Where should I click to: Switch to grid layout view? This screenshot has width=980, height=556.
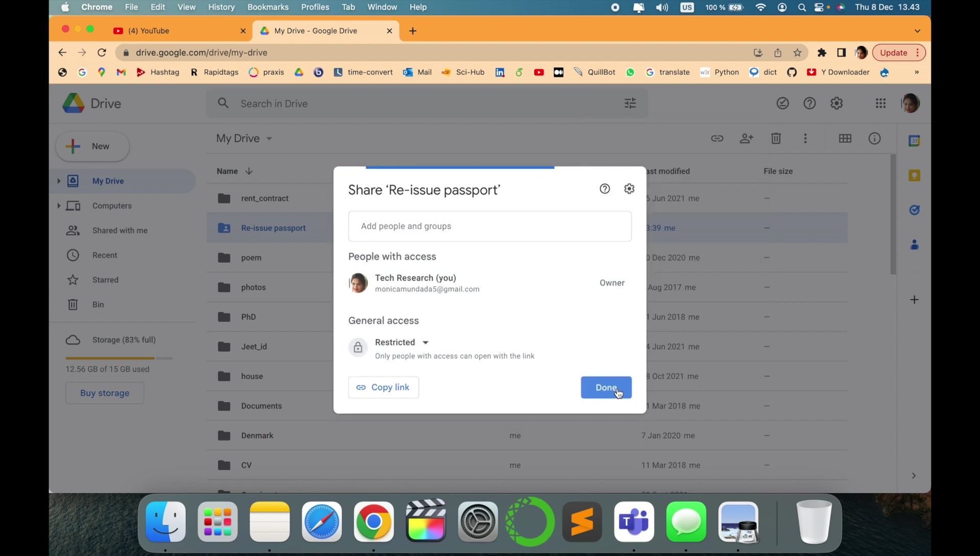click(845, 138)
